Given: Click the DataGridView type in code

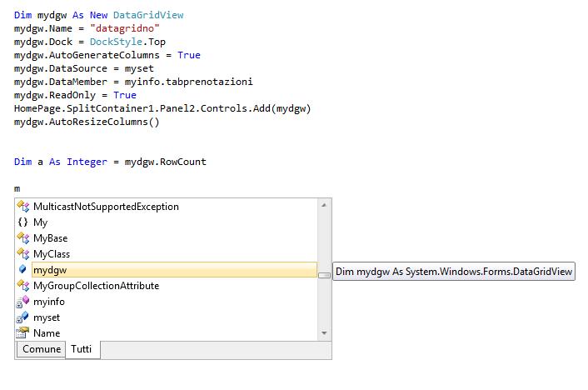Looking at the screenshot, I should click(148, 15).
